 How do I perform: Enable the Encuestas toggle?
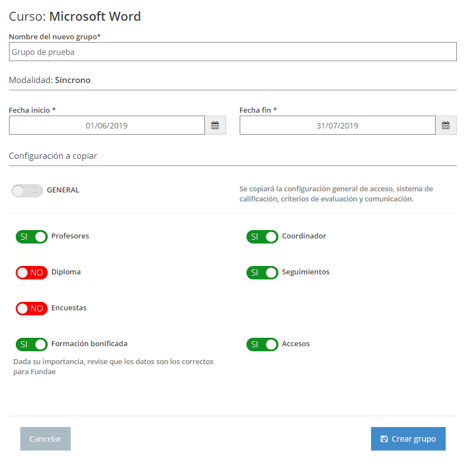coord(31,309)
